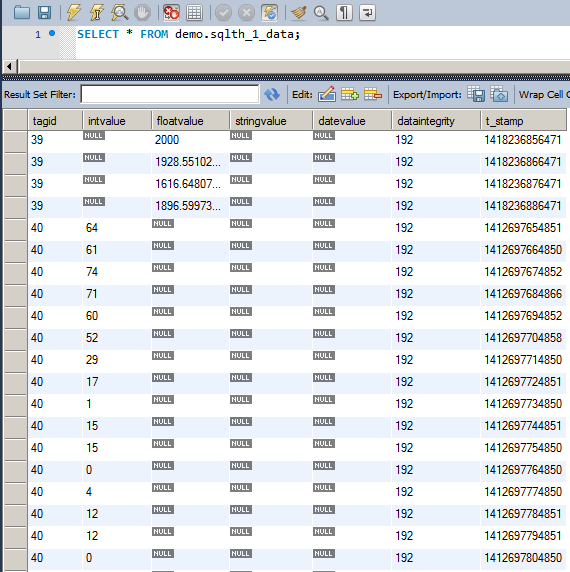Click the editor scroll left arrow
This screenshot has width=570, height=572.
[9, 67]
